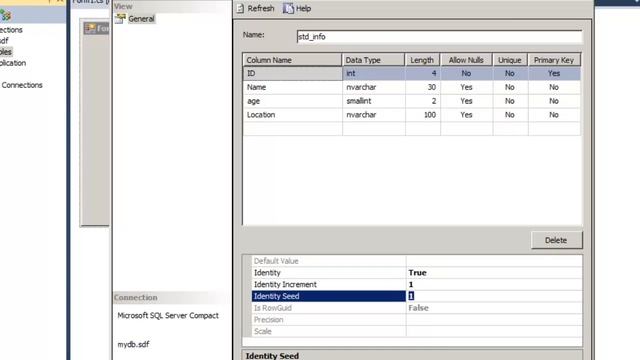Click the Unique column header
The width and height of the screenshot is (640, 360).
[510, 60]
